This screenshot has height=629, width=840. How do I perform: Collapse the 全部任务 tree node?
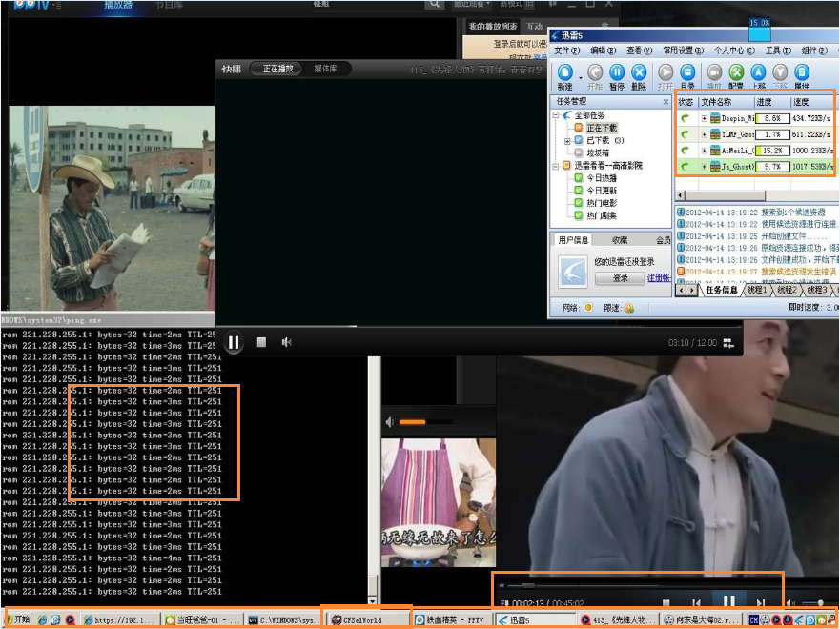coord(556,115)
